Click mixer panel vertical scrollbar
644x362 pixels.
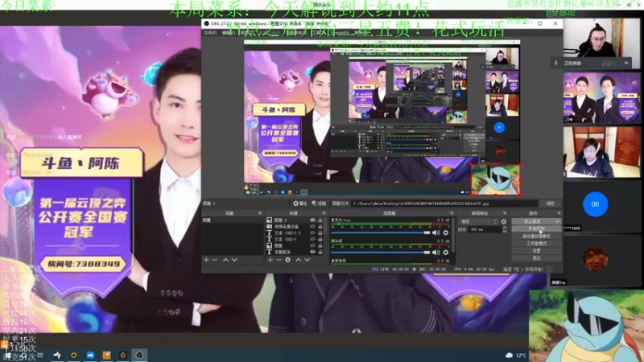[453, 235]
